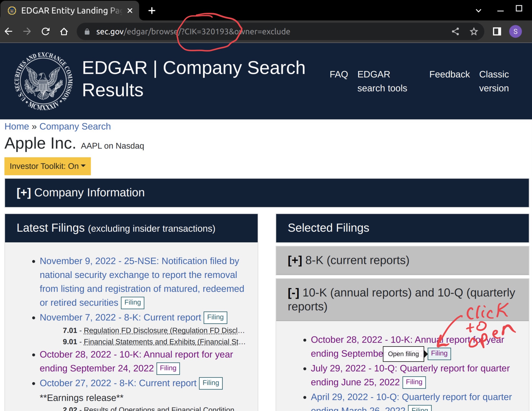Bookmark this page with star icon
This screenshot has width=532, height=411.
pos(474,31)
